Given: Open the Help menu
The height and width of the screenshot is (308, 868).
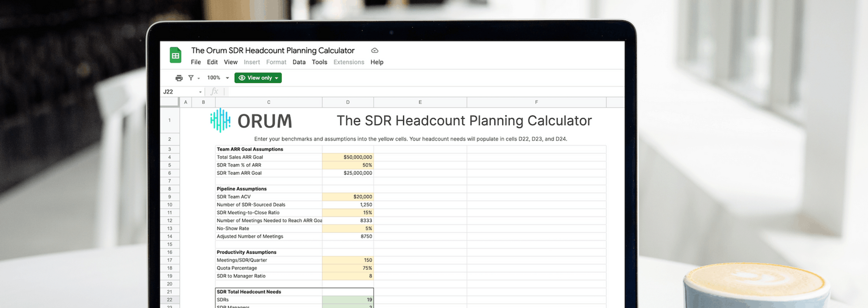Looking at the screenshot, I should pyautogui.click(x=377, y=62).
